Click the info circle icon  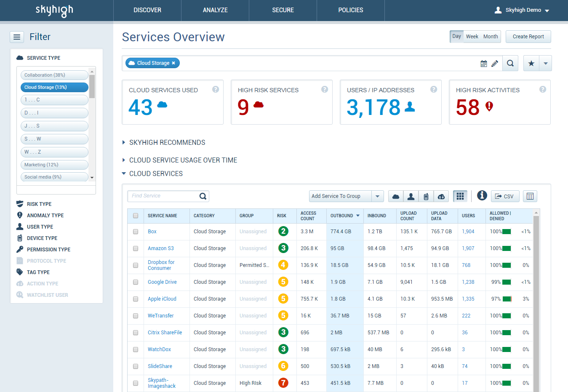[482, 195]
